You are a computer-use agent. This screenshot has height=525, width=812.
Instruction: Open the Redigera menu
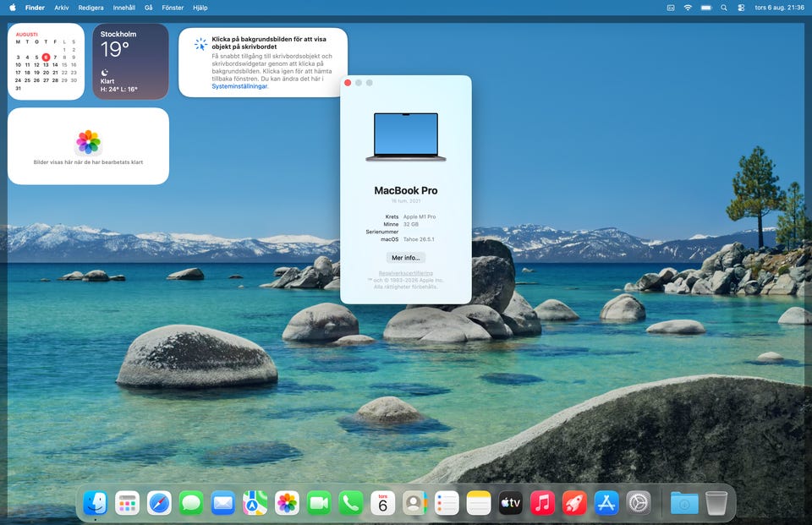91,8
